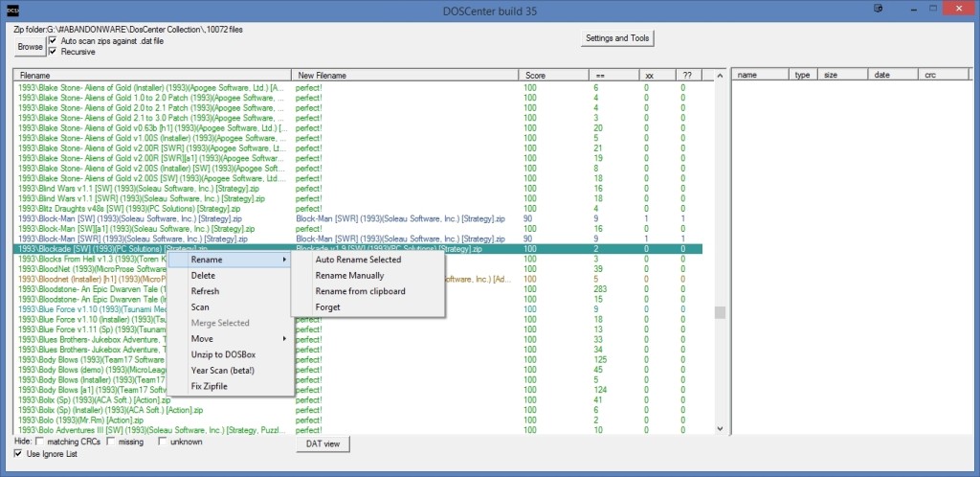Click score value 283 in == column
Image resolution: width=980 pixels, height=477 pixels.
click(x=600, y=289)
